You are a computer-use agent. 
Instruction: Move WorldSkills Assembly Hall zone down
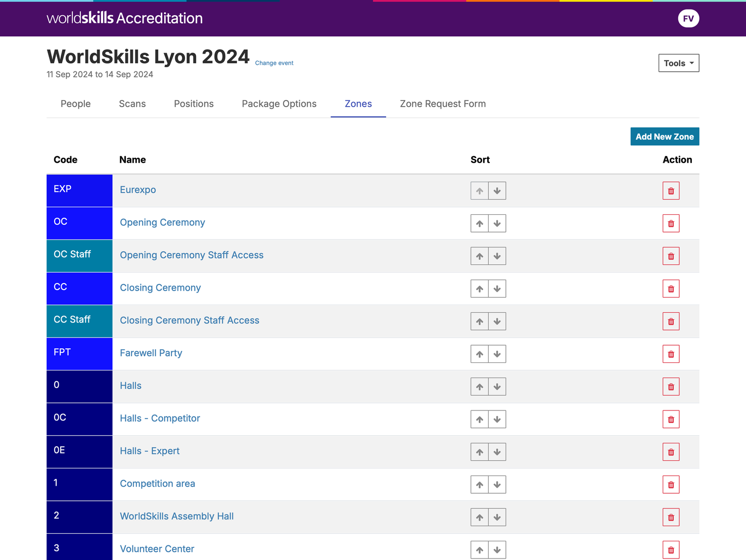click(497, 517)
